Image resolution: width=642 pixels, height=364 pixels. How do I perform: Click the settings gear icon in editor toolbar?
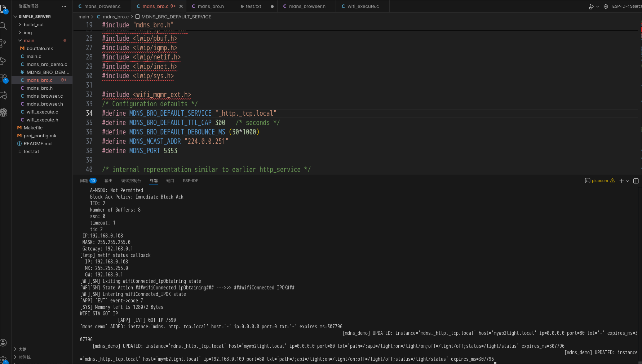coord(606,6)
